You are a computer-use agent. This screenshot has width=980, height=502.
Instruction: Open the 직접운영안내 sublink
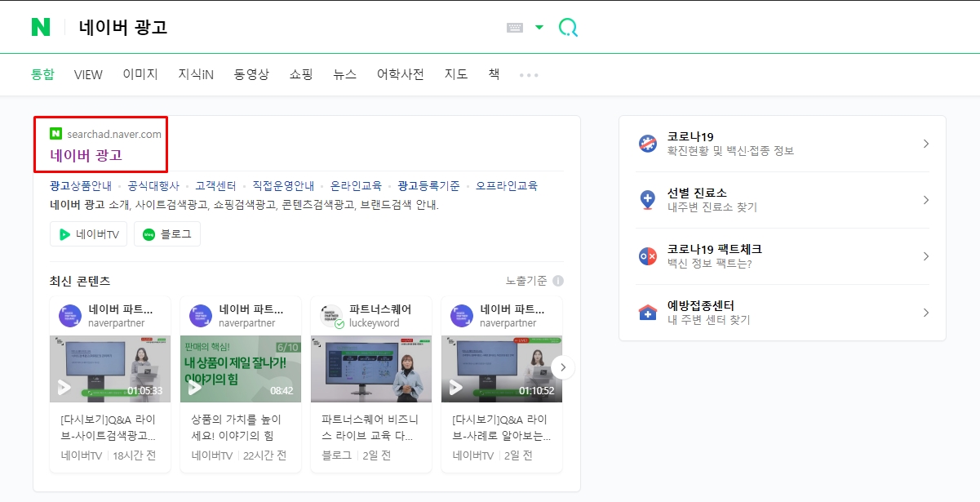point(283,185)
